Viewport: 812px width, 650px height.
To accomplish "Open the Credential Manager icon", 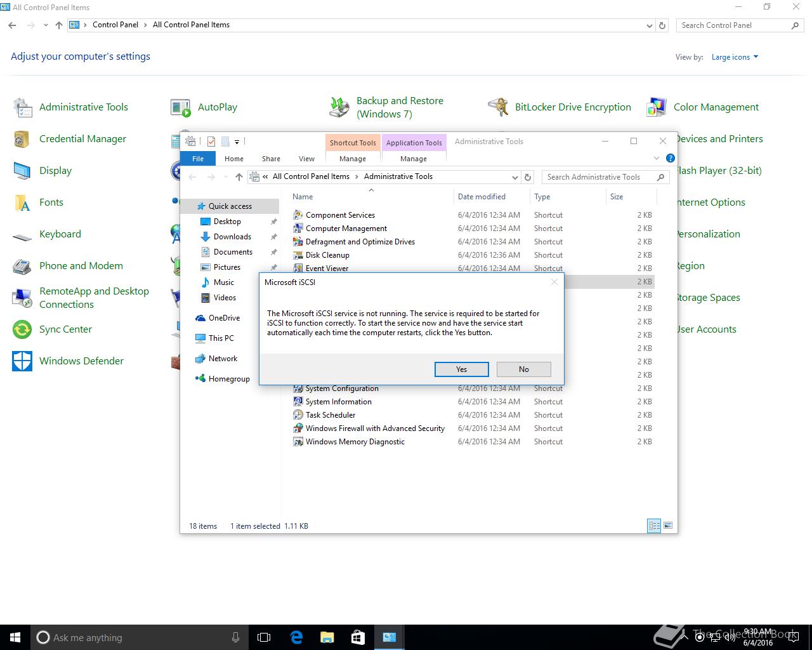I will 23,139.
